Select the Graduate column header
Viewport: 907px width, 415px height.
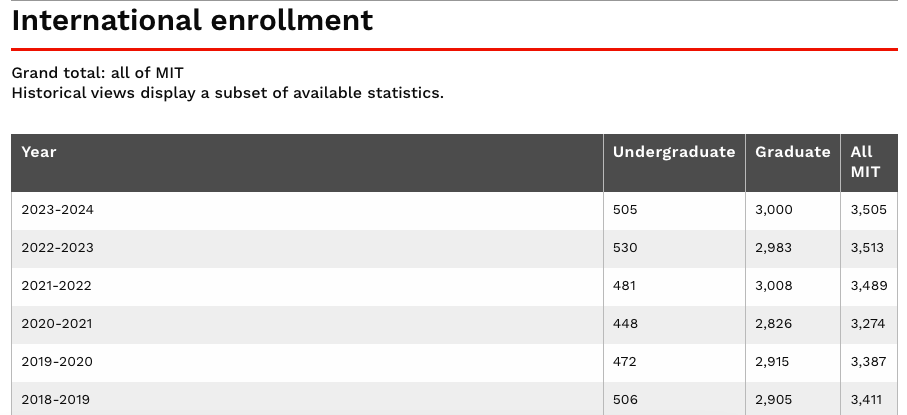792,152
